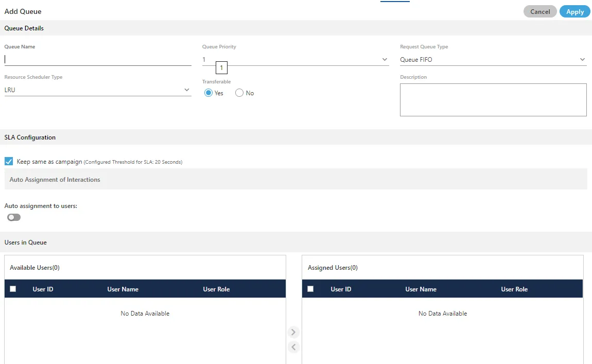
Task: Click User Name header in Assigned Users
Action: coord(421,289)
